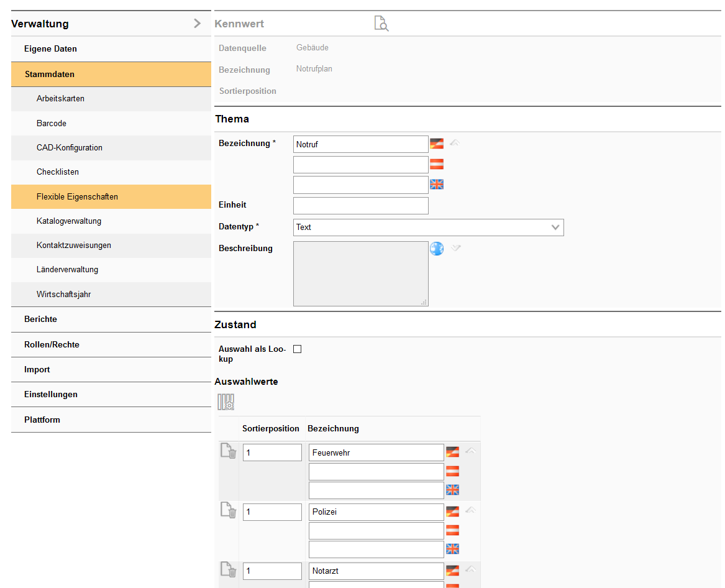Screen dimensions: 725x588
Task: Click Sortierposition field of Feuerwehr row
Action: 272,452
